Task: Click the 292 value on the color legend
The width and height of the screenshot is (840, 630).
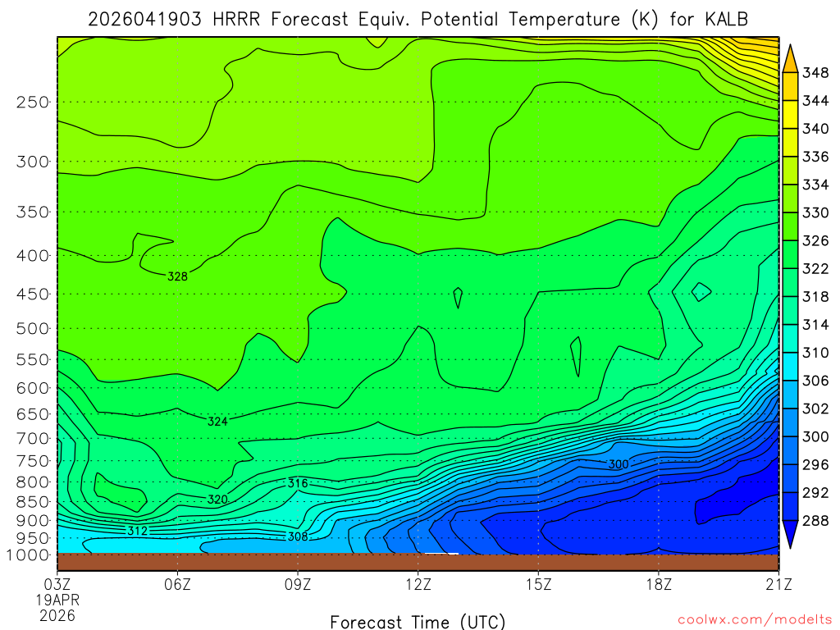Action: (815, 492)
